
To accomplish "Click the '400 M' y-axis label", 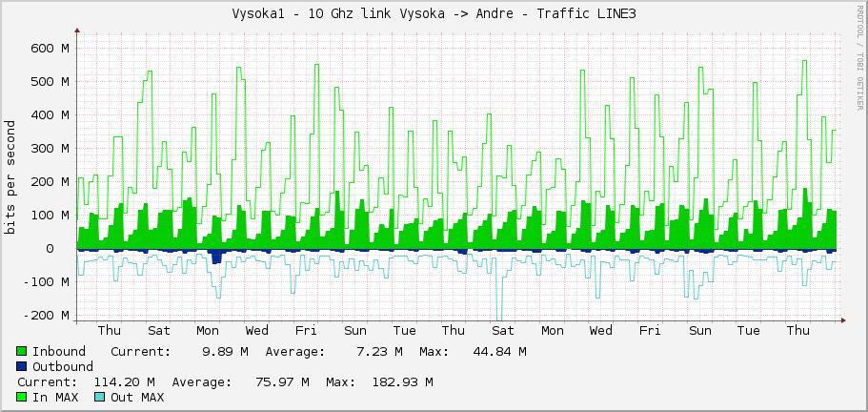I will pos(50,115).
